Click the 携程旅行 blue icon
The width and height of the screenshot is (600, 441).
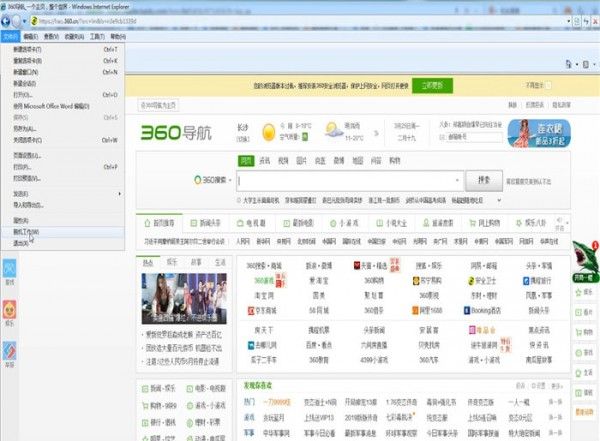tap(526, 281)
